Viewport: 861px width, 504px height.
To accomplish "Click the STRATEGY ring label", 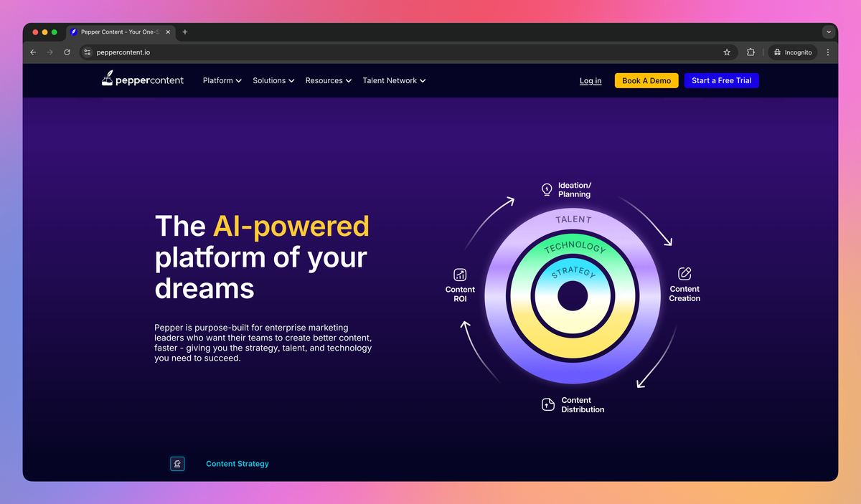I will (573, 271).
